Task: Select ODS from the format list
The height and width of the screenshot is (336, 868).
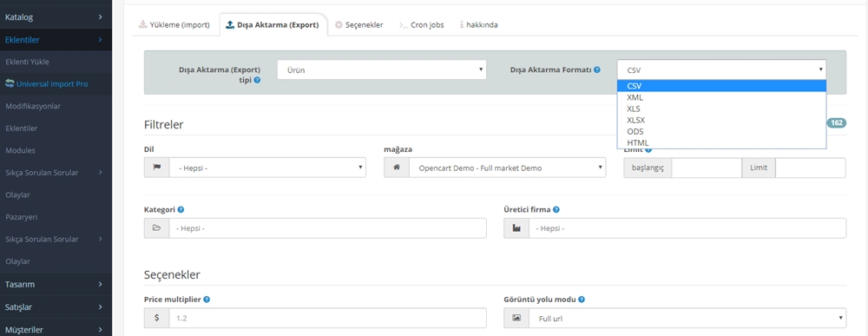Action: (x=722, y=131)
